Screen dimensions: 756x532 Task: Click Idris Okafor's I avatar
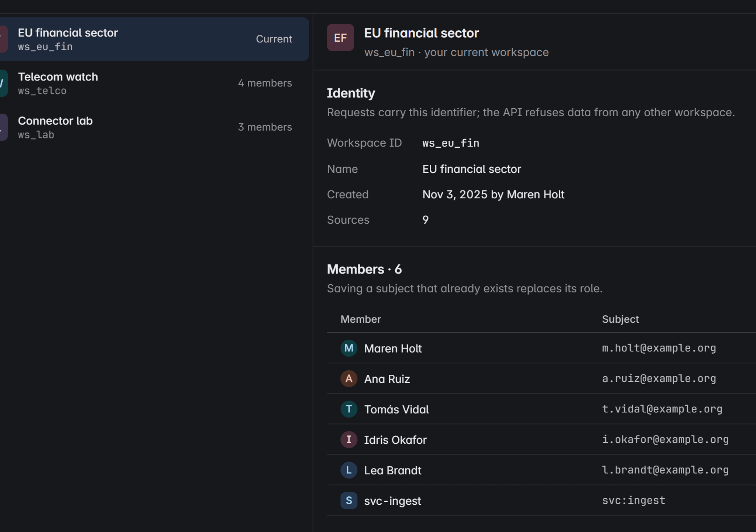pos(349,440)
